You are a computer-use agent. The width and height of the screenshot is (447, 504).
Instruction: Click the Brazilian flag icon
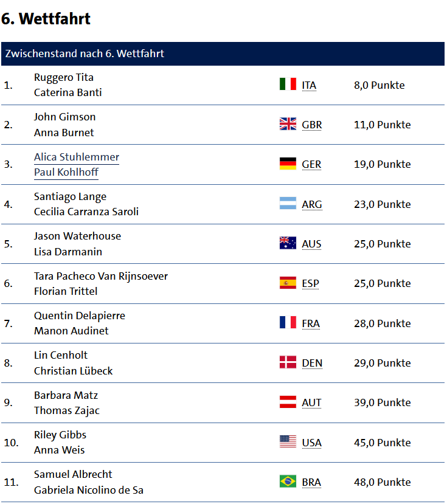tap(288, 482)
